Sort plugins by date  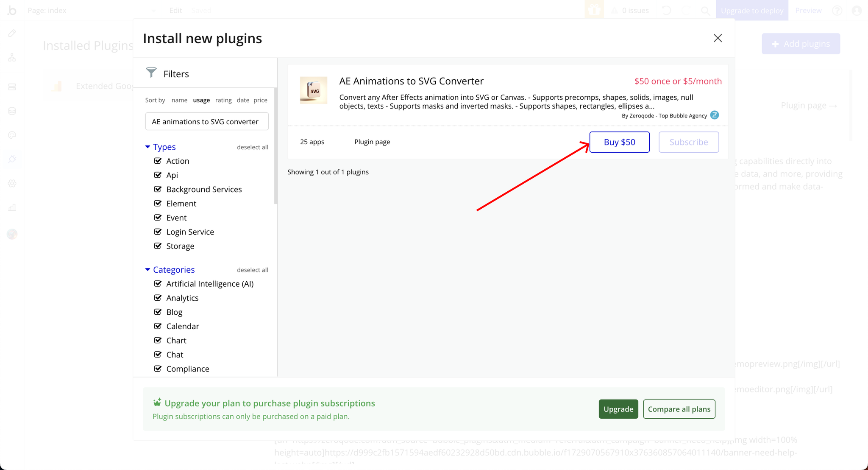coord(243,100)
